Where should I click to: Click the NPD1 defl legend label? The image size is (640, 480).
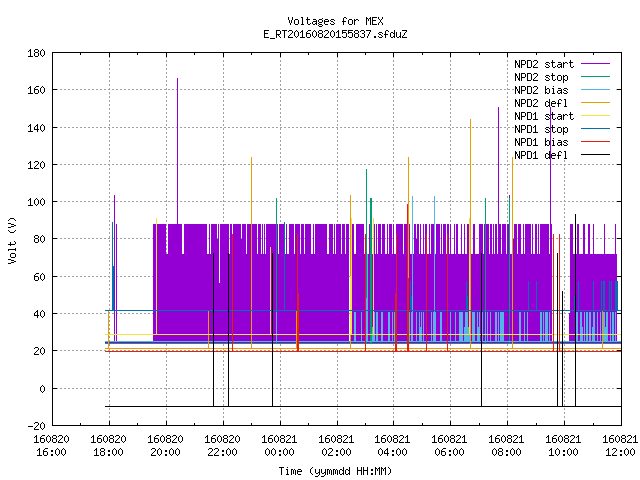click(541, 156)
